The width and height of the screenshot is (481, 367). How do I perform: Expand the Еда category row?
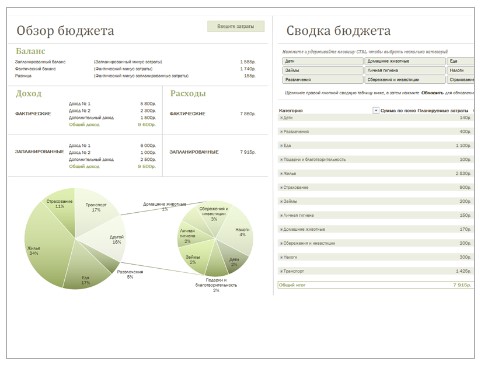coord(282,146)
